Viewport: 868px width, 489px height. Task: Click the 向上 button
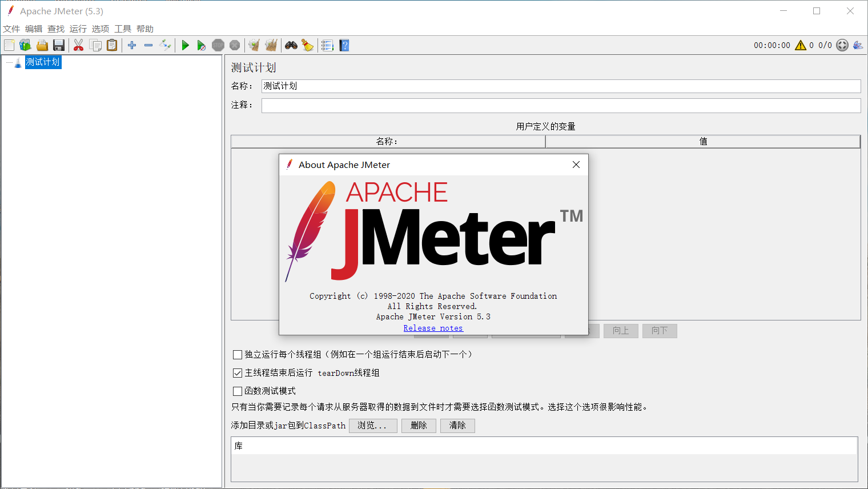coord(621,331)
